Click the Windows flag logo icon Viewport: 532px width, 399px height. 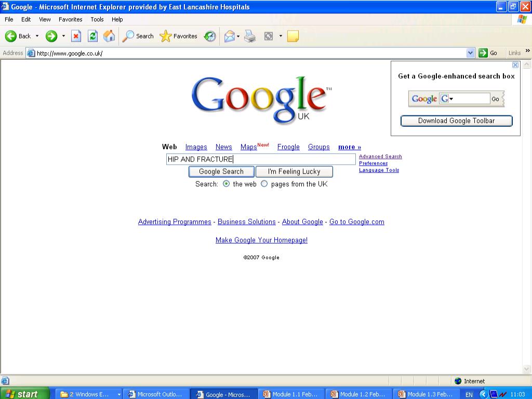coord(522,19)
